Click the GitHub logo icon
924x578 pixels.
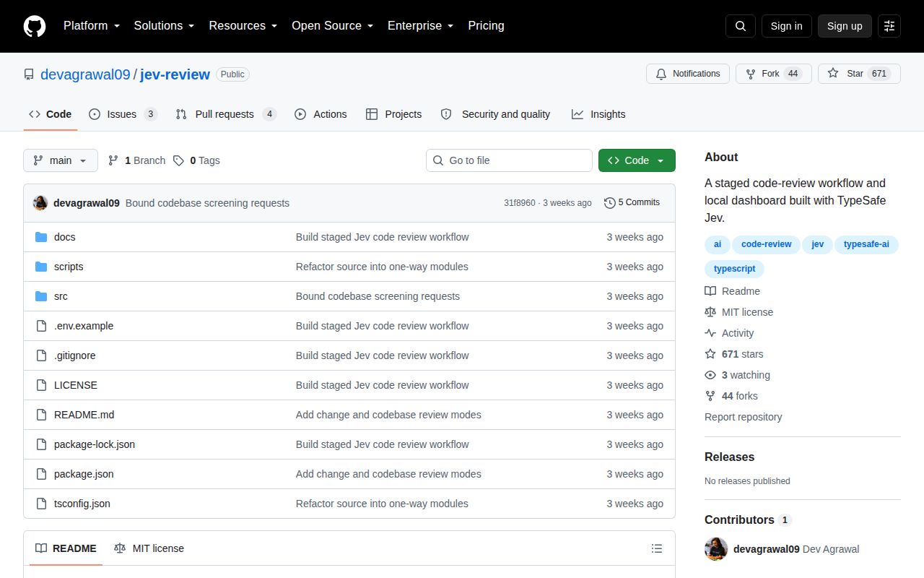[35, 26]
